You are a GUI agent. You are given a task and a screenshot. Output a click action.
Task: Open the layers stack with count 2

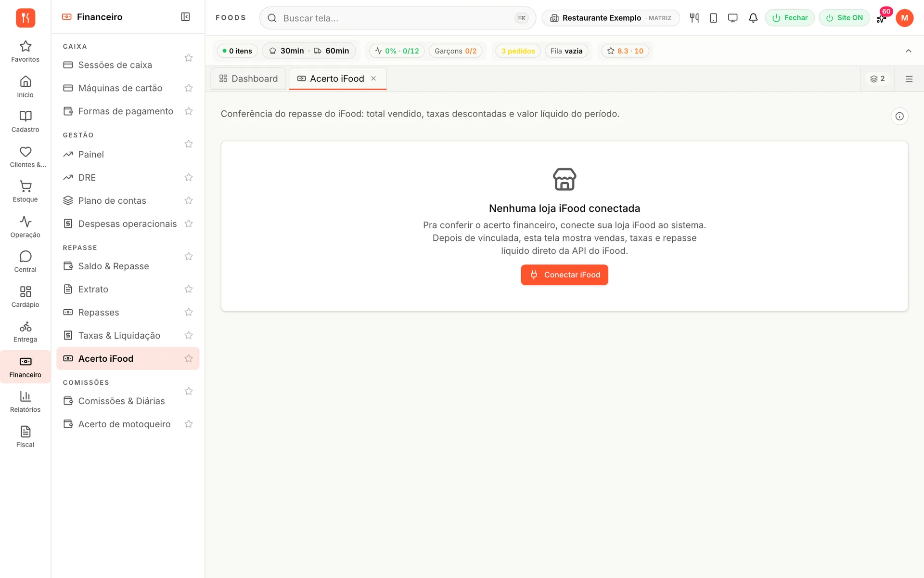click(x=877, y=79)
